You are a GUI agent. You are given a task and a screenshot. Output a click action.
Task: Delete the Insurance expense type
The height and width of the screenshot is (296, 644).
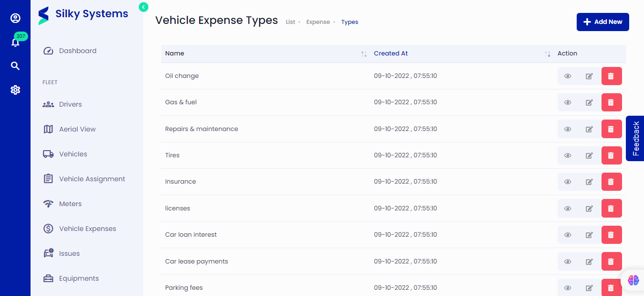pos(612,182)
